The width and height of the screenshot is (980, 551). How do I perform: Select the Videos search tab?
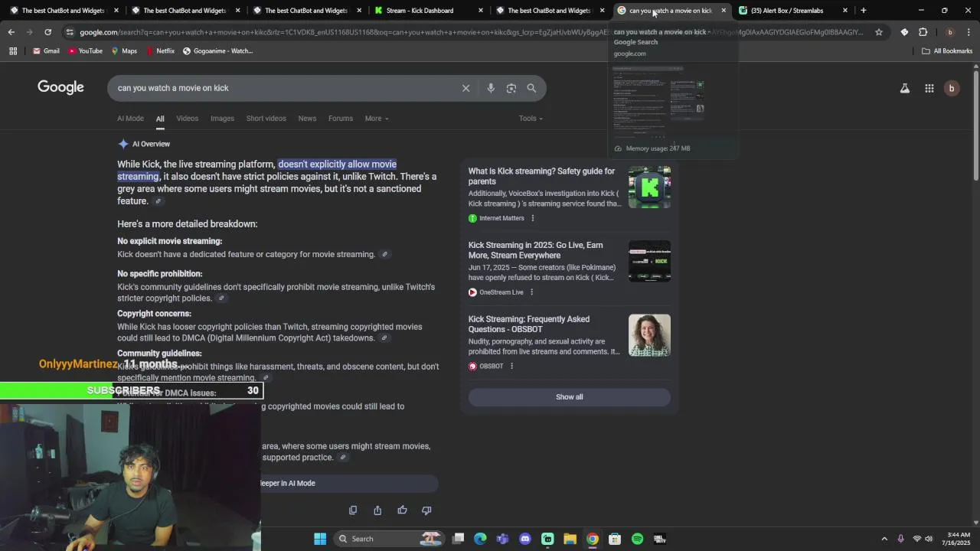click(x=187, y=119)
